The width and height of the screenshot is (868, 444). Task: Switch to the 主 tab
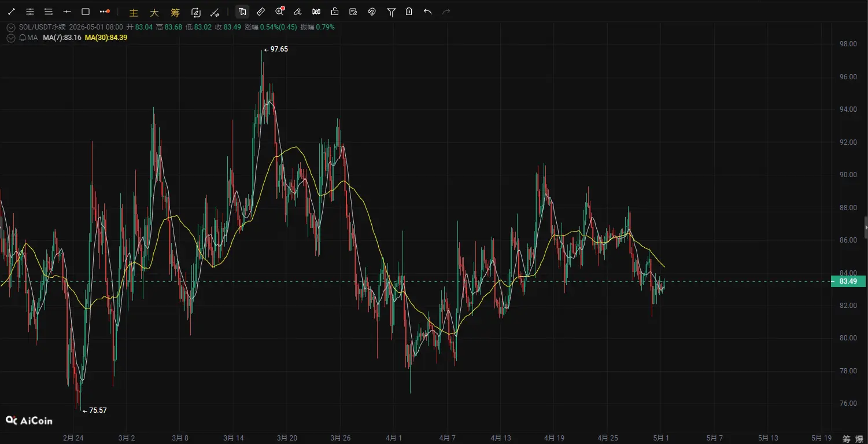[x=134, y=12]
